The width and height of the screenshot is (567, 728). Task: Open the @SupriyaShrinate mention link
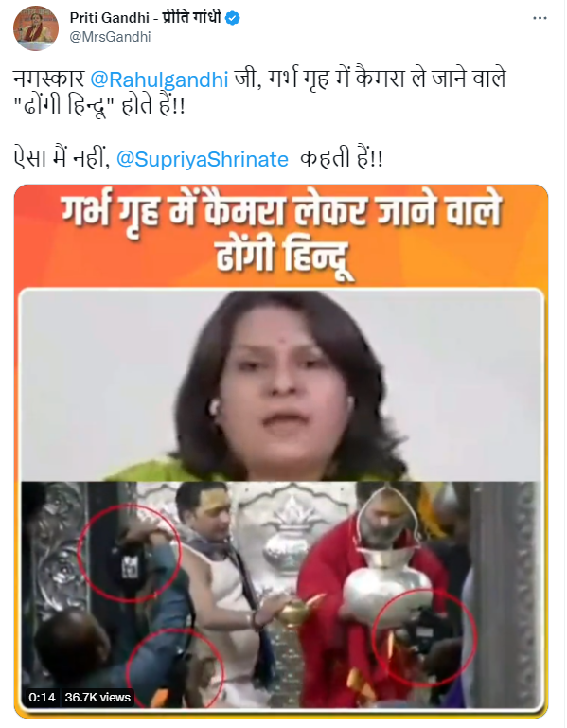(x=203, y=159)
